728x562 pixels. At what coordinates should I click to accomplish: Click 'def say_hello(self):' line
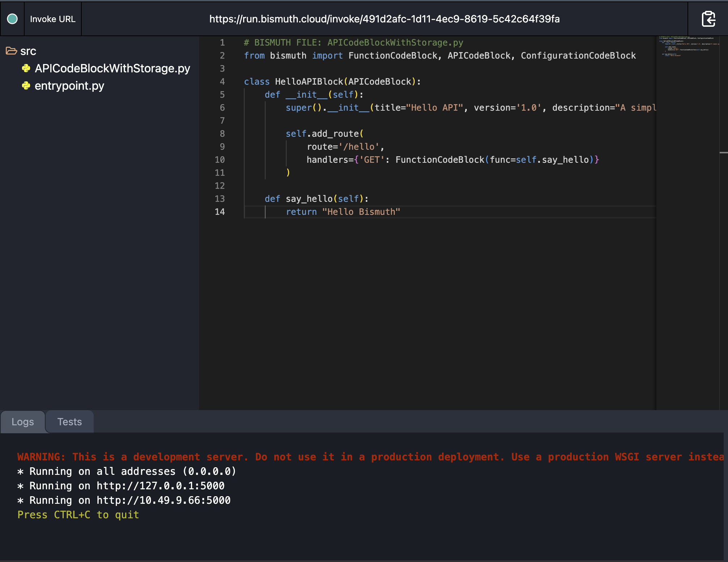tap(317, 199)
